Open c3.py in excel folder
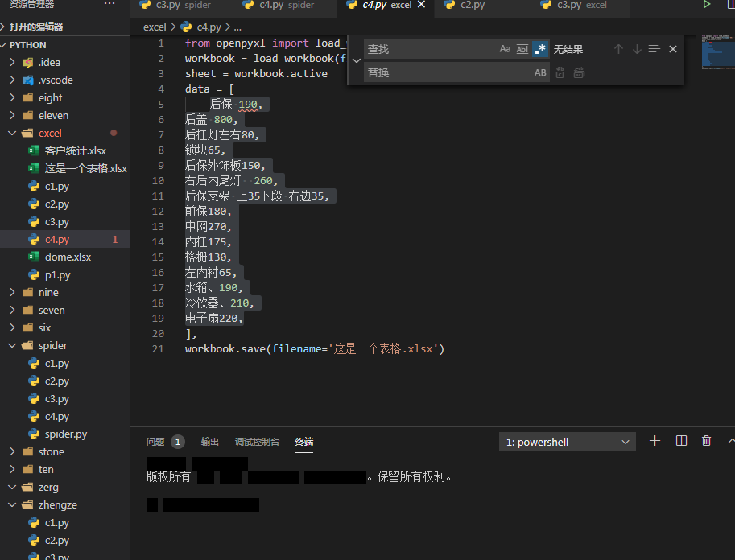This screenshot has height=560, width=735. pyautogui.click(x=56, y=221)
